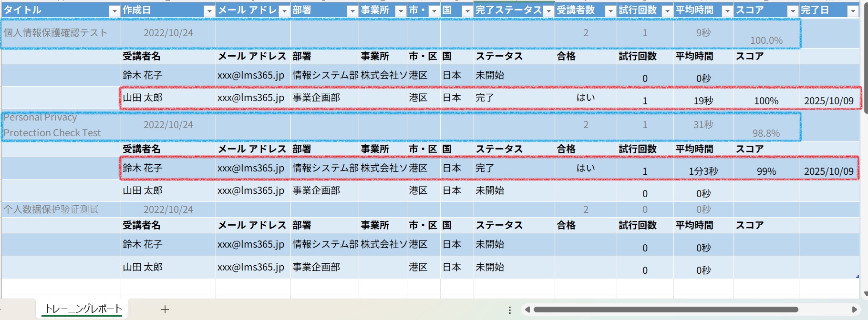Click the vertical scrollbar down arrow

(x=866, y=294)
